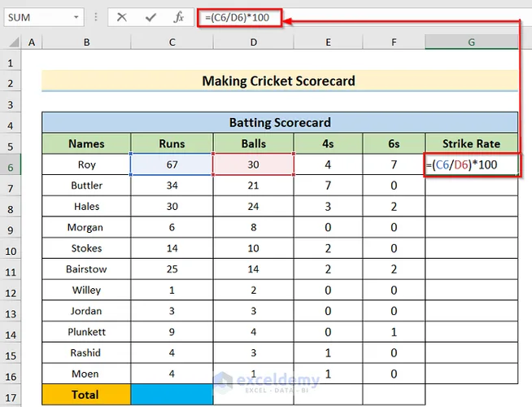Click the Runs column heading cell

click(172, 143)
